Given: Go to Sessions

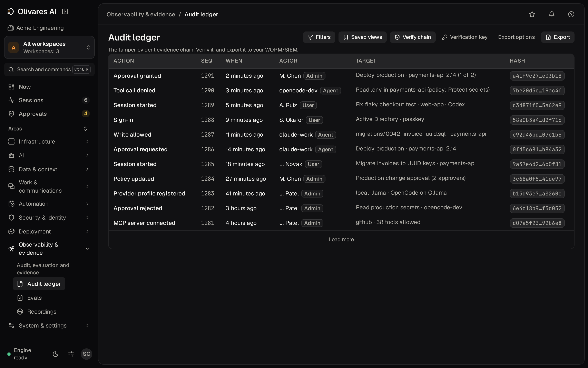Looking at the screenshot, I should 49,100.
